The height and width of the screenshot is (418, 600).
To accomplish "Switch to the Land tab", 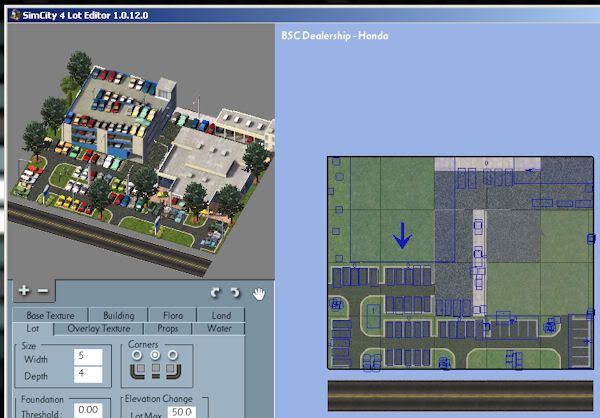I will click(221, 315).
